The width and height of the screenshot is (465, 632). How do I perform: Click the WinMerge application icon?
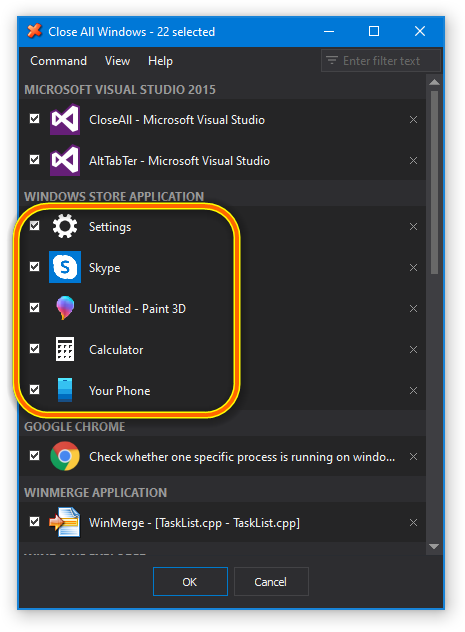pyautogui.click(x=65, y=522)
